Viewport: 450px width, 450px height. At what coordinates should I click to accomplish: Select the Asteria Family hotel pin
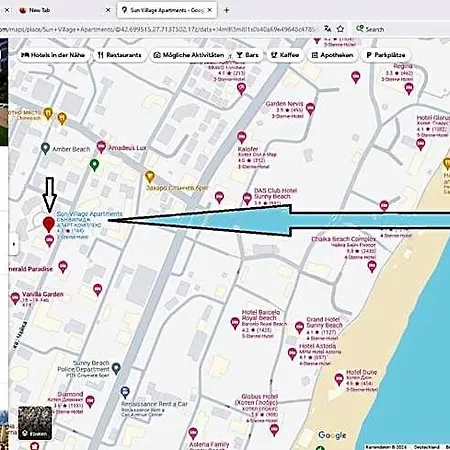click(193, 434)
